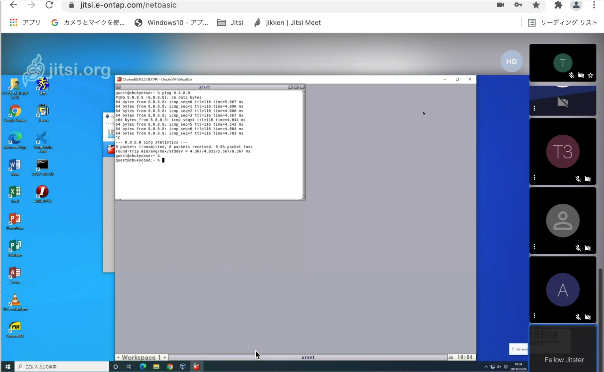This screenshot has width=604, height=372.
Task: Reload the Jitsi meeting page
Action: [x=49, y=5]
